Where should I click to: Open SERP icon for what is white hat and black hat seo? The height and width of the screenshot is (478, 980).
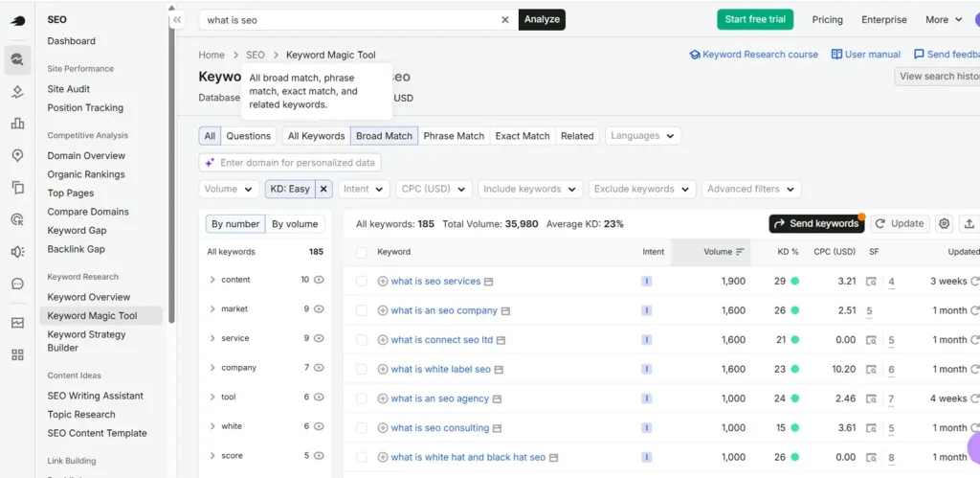[553, 458]
